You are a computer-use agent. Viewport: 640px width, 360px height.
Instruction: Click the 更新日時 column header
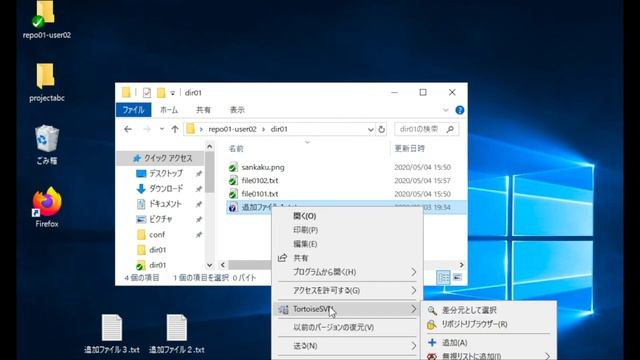[409, 149]
